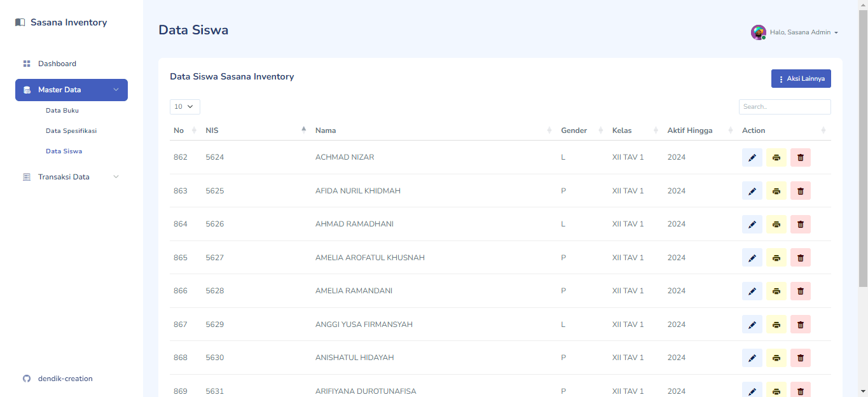
Task: Collapse the Master Data menu chevron
Action: pyautogui.click(x=116, y=90)
